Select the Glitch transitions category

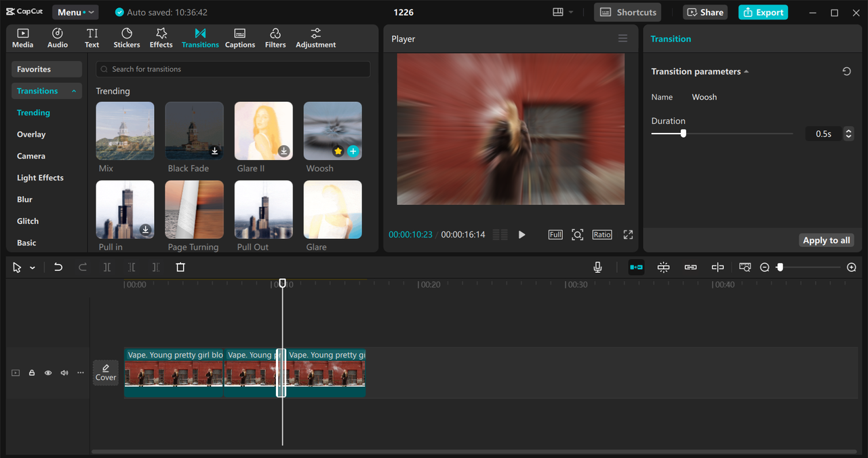point(28,221)
